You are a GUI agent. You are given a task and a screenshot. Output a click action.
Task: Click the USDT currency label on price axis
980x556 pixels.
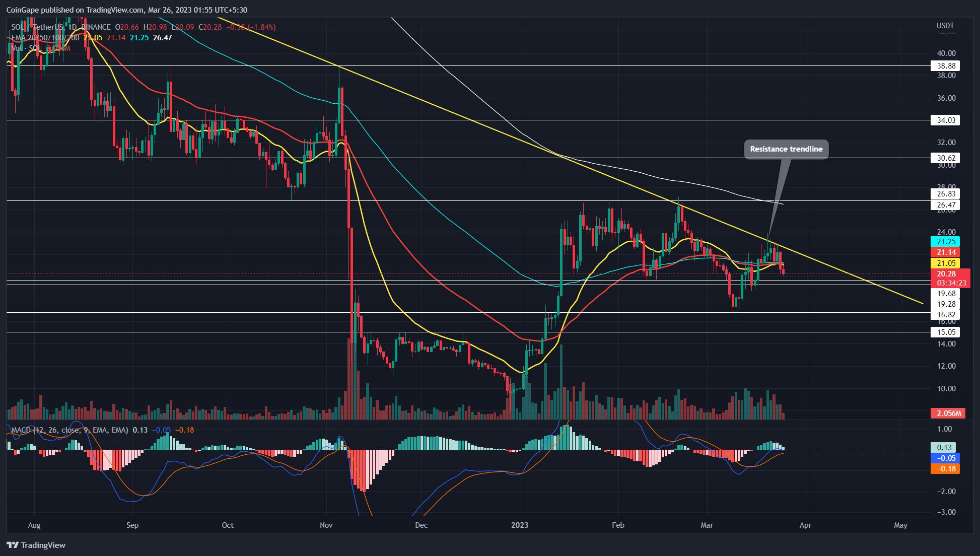pos(945,26)
